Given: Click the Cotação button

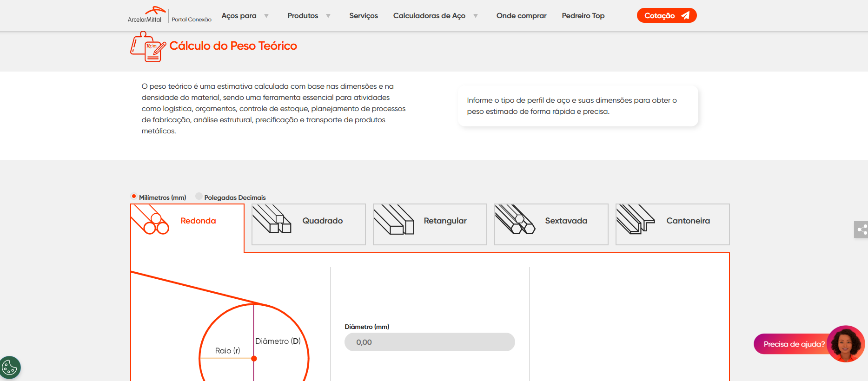Looking at the screenshot, I should (x=666, y=16).
